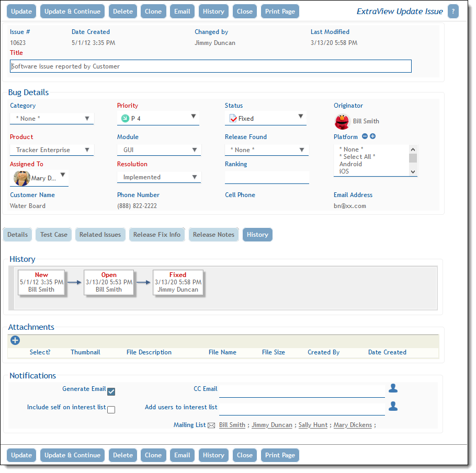Viewport: 476px width, 473px height.
Task: Expand the Status dropdown showing Fixed
Action: coord(266,118)
